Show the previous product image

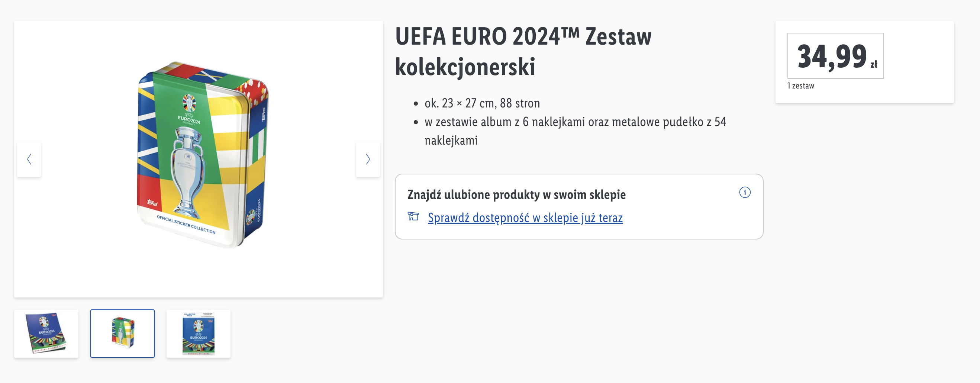(29, 159)
